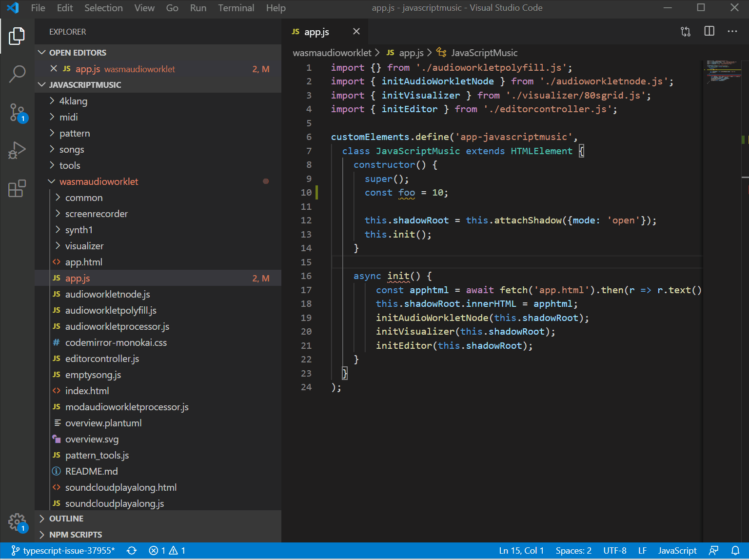Open editorcontroller.js file
The height and width of the screenshot is (560, 749).
click(x=158, y=359)
